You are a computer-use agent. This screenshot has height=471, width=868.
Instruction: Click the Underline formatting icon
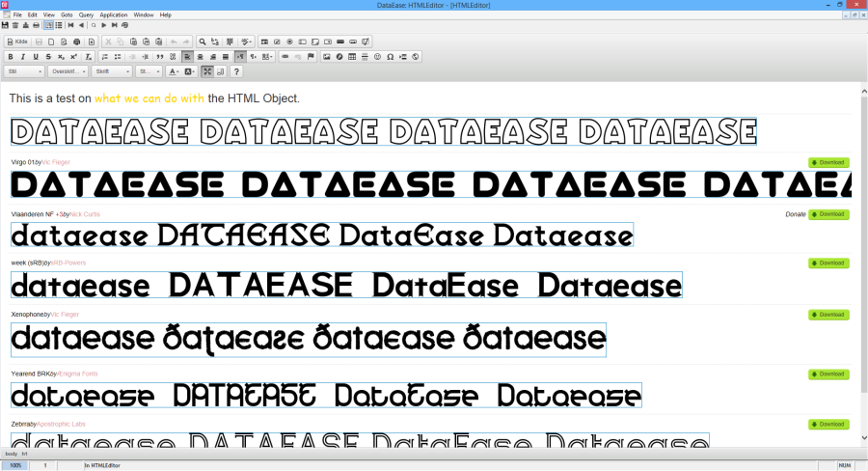(x=36, y=57)
